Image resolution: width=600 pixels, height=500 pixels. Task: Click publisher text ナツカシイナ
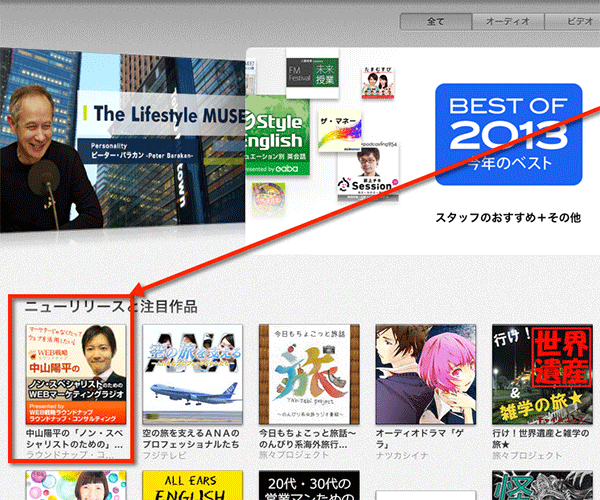pyautogui.click(x=402, y=455)
